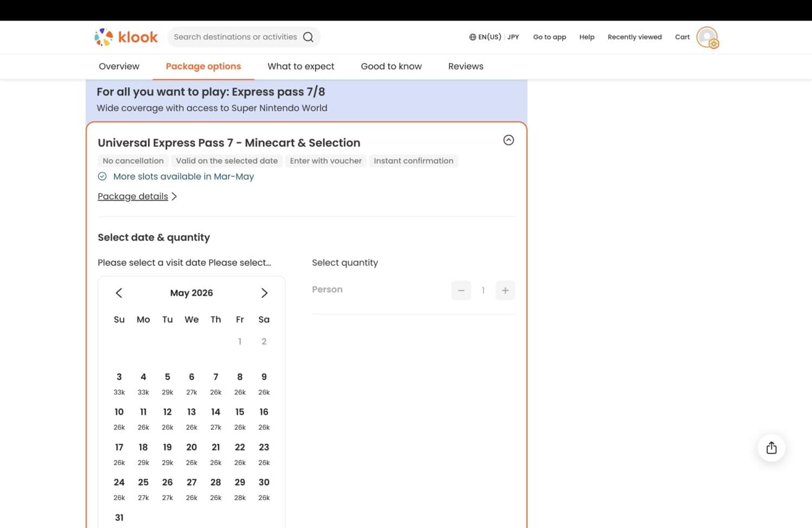Click the Go to app link
This screenshot has width=812, height=528.
549,37
